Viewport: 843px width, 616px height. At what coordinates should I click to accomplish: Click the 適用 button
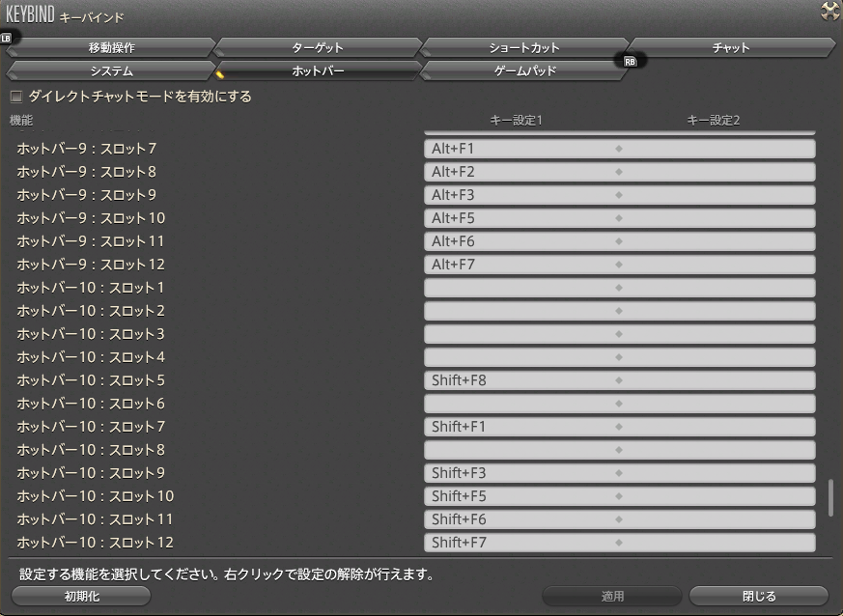click(610, 596)
